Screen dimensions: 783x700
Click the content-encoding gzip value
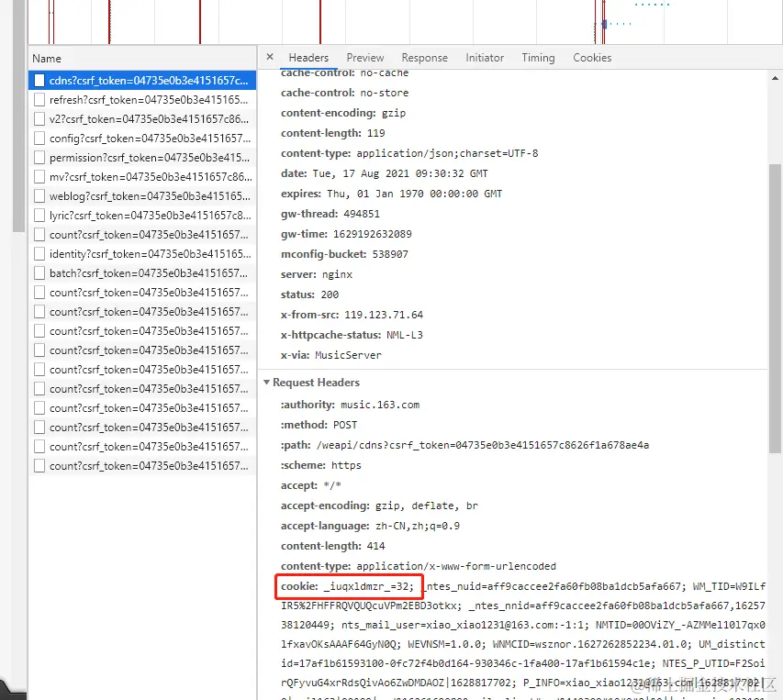tap(394, 113)
